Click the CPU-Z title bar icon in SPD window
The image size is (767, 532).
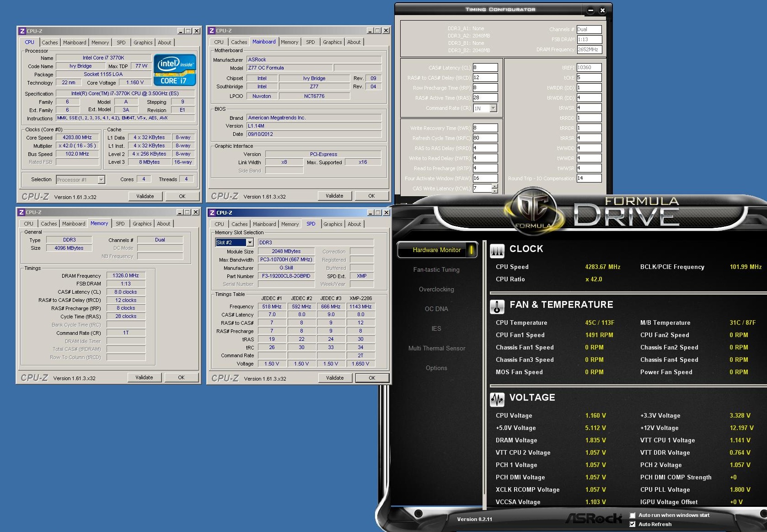coord(212,213)
